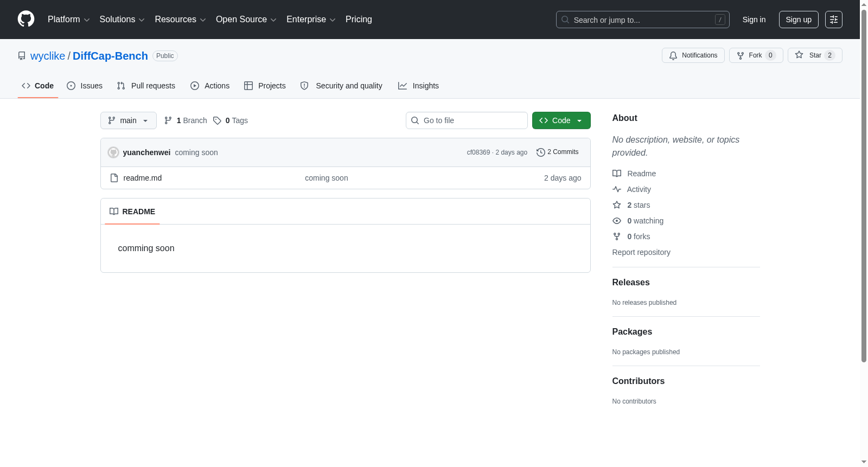The width and height of the screenshot is (868, 467).
Task: Focus the Search or jump to field
Action: pos(643,20)
